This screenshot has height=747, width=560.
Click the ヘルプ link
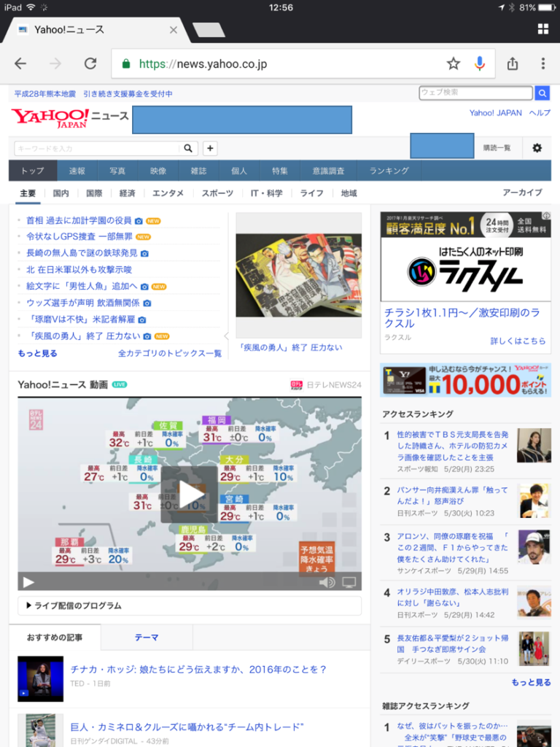[540, 113]
